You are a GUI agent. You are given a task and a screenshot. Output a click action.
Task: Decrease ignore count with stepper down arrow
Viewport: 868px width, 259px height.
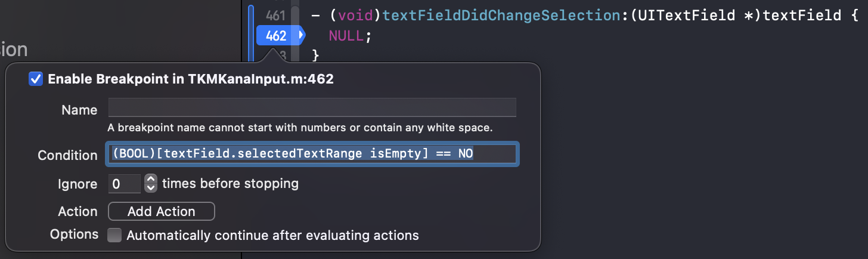(x=151, y=189)
